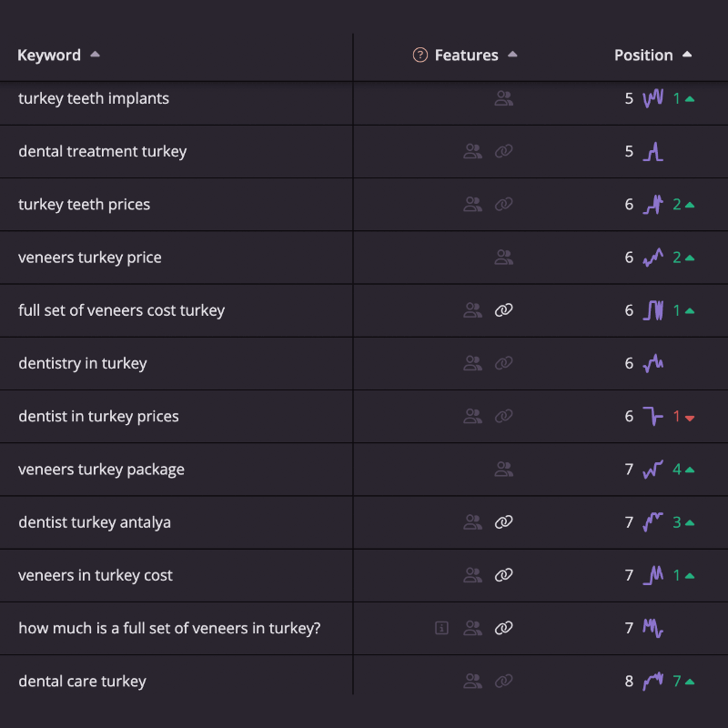The width and height of the screenshot is (728, 728).
Task: Click the Keyword column header
Action: (x=49, y=56)
